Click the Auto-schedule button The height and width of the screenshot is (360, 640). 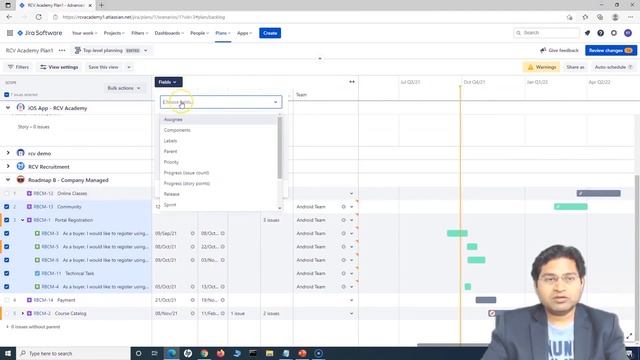613,67
